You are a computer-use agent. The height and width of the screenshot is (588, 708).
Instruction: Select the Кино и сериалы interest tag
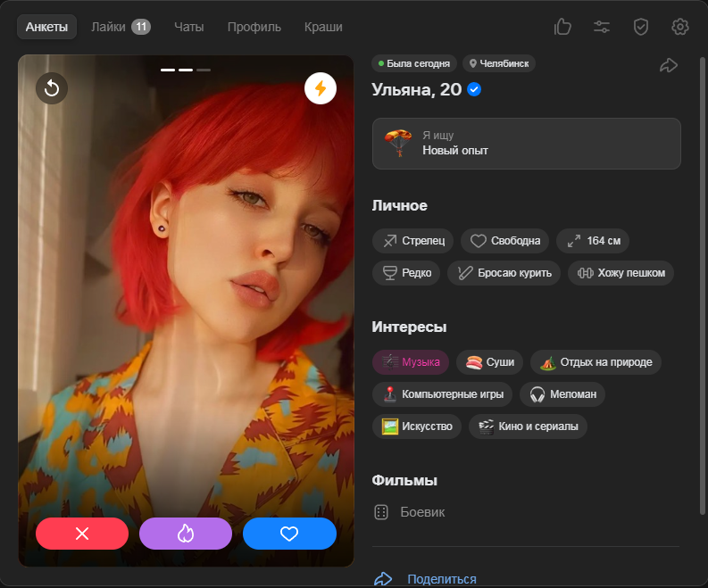pos(528,426)
